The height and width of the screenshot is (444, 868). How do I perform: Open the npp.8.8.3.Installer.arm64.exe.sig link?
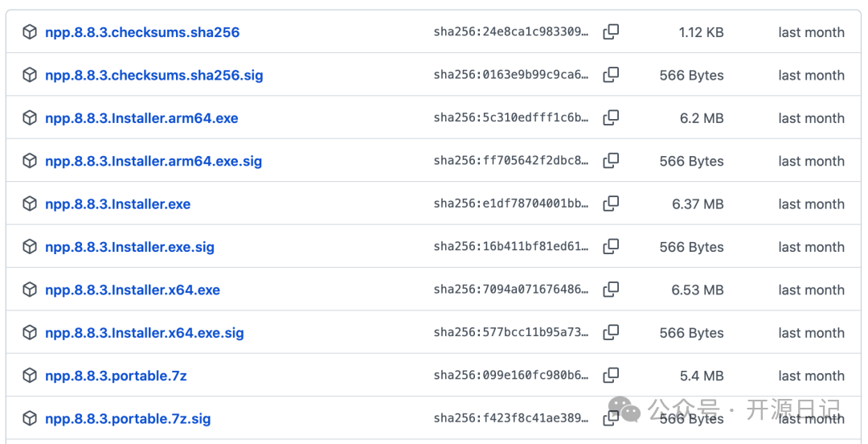154,162
